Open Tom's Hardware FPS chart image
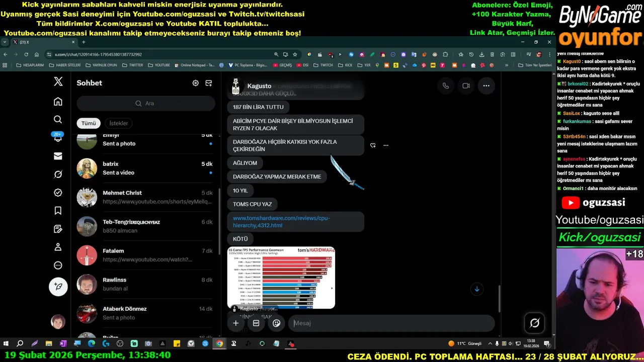This screenshot has height=362, width=644. tap(281, 278)
